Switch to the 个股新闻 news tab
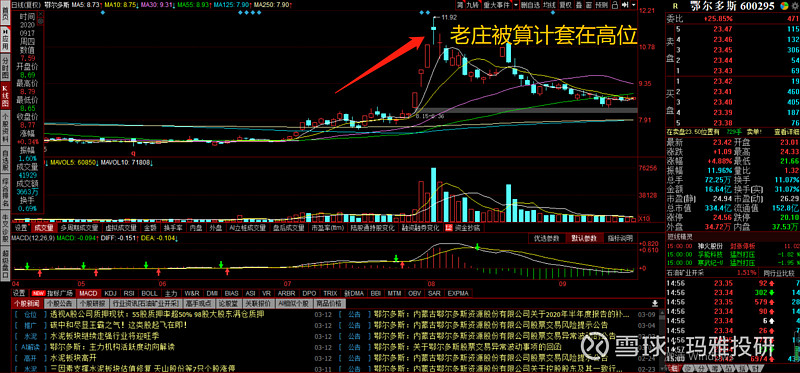 coord(27,303)
